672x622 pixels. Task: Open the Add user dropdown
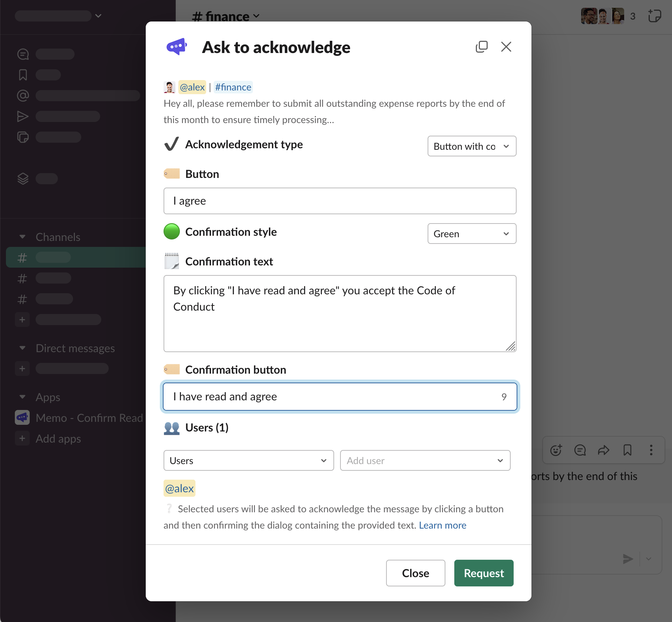click(425, 460)
